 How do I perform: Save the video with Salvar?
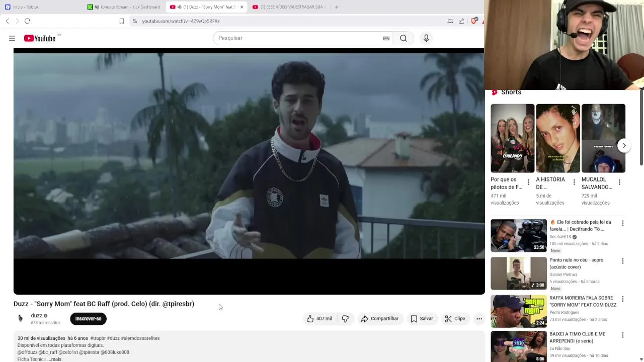click(x=422, y=319)
